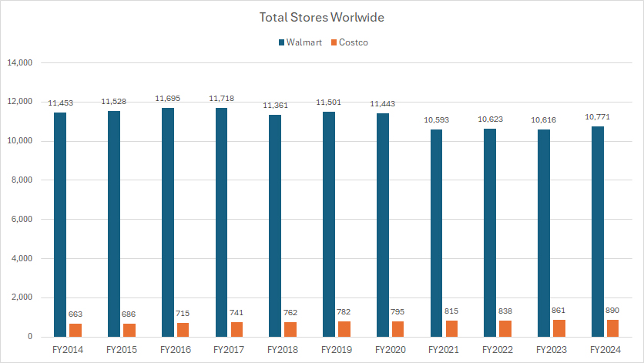This screenshot has height=363, width=644.
Task: Click the 782 Costco data label
Action: click(344, 312)
